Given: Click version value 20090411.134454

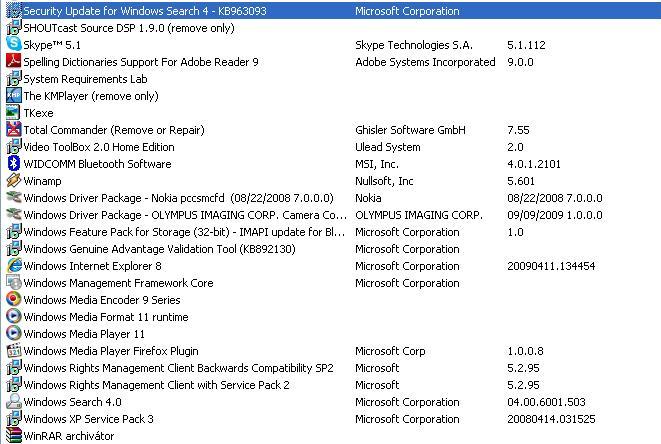Looking at the screenshot, I should coord(551,266).
